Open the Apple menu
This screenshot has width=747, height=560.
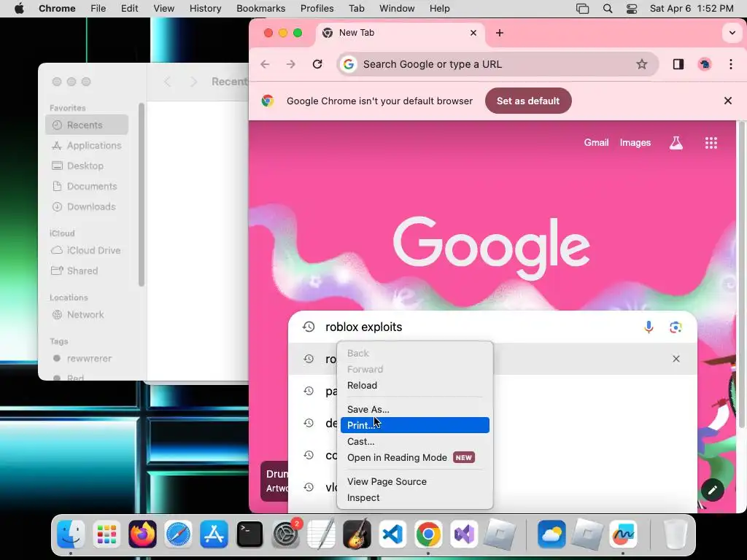[19, 9]
